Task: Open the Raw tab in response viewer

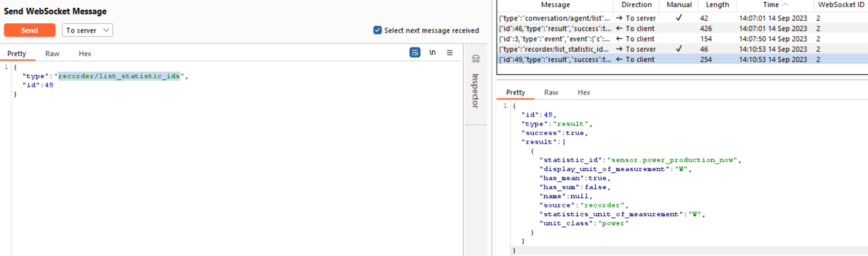Action: click(551, 92)
